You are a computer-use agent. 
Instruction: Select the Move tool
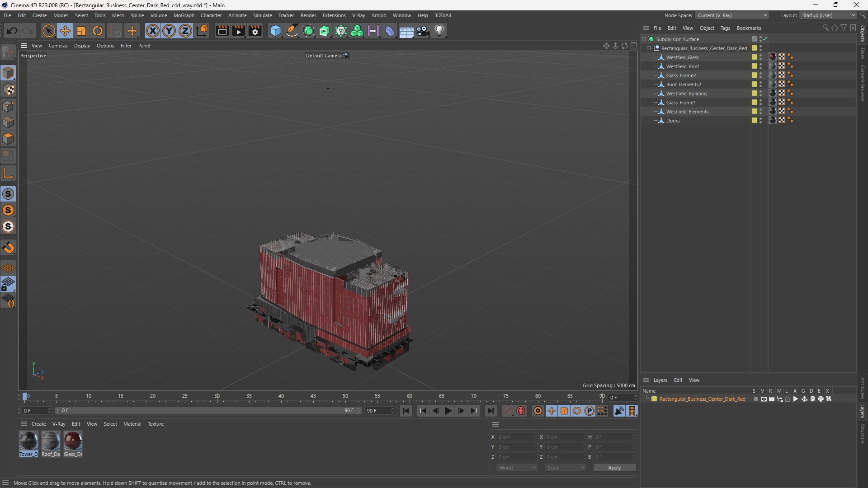65,31
